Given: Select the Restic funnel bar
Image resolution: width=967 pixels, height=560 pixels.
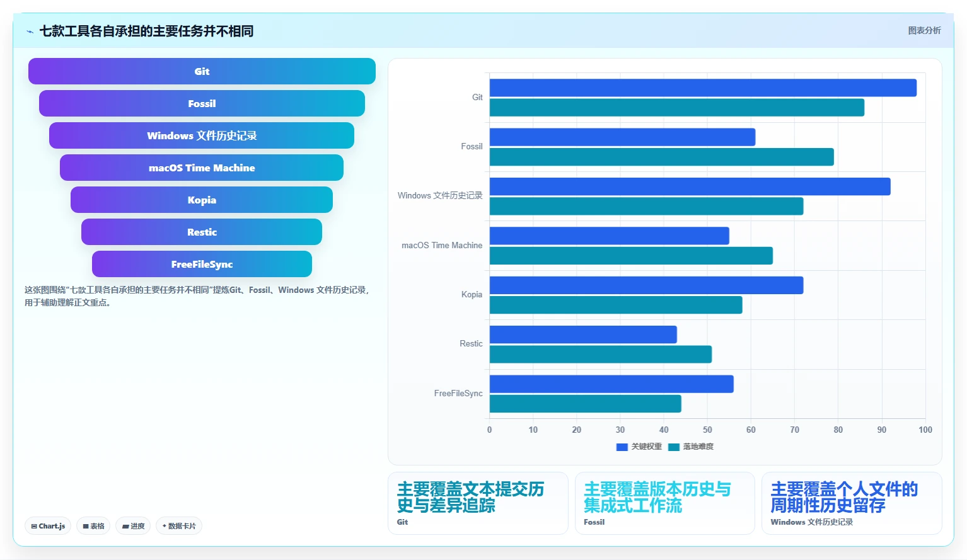Looking at the screenshot, I should 202,232.
